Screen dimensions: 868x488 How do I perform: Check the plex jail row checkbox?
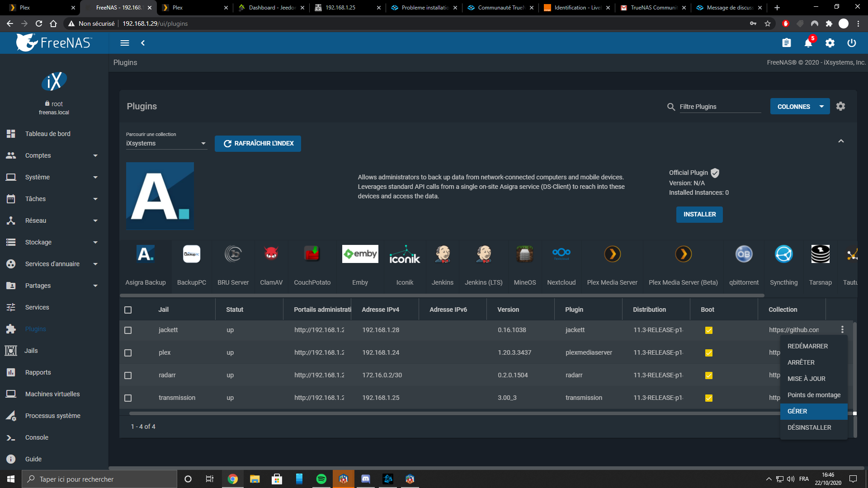[128, 353]
